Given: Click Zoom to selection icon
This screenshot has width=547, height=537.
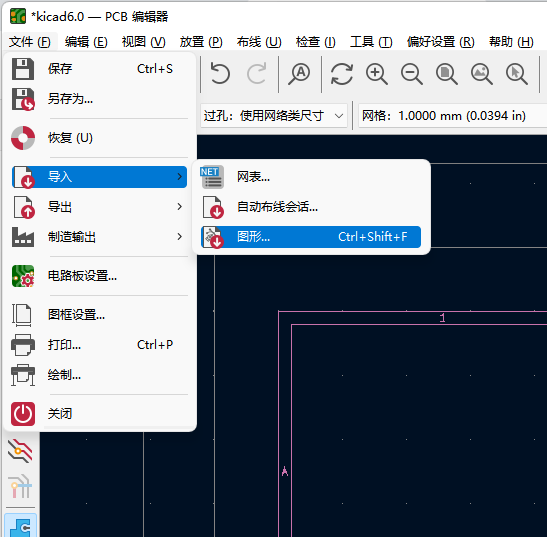Looking at the screenshot, I should click(517, 74).
